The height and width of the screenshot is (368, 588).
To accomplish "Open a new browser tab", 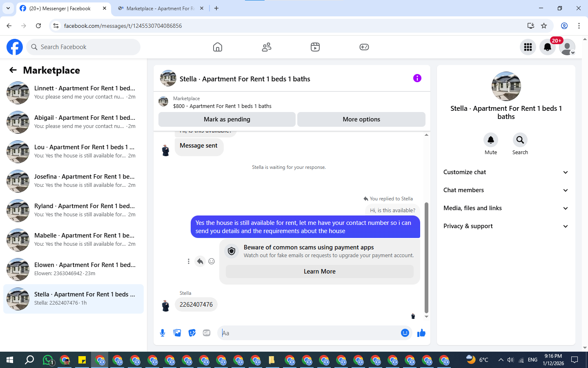I will [x=216, y=8].
